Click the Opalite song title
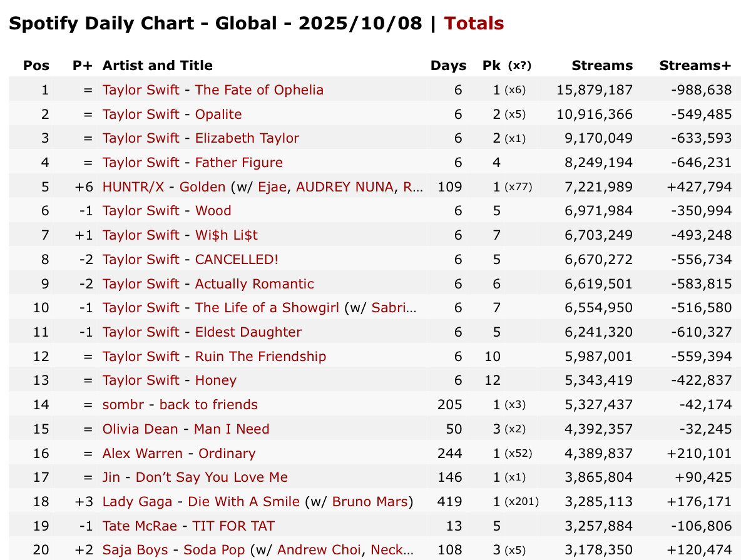741x560 pixels. (218, 115)
